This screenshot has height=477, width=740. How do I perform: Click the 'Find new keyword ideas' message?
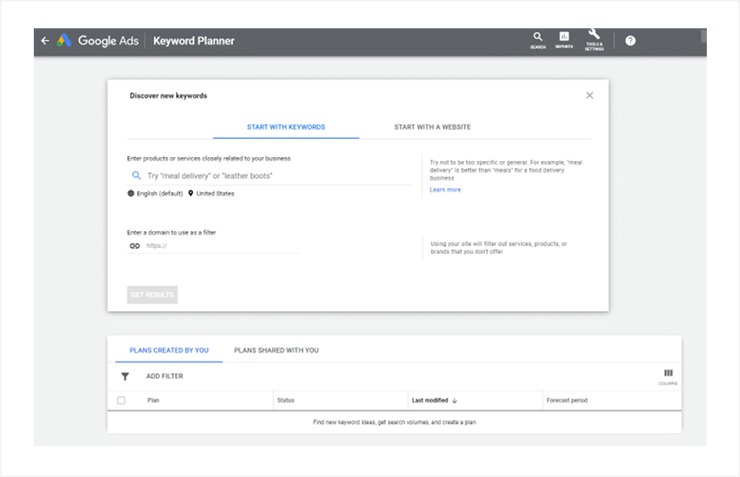(394, 422)
